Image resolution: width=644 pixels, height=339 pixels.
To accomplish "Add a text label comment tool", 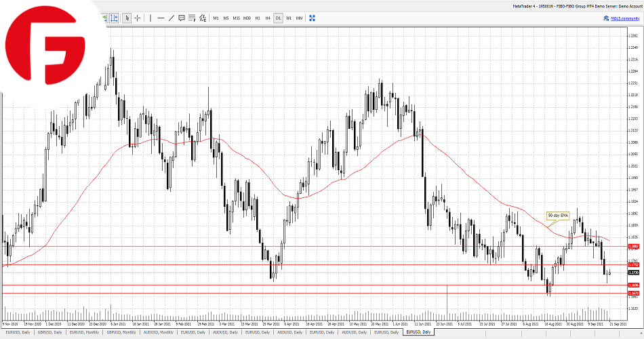I will point(182,18).
